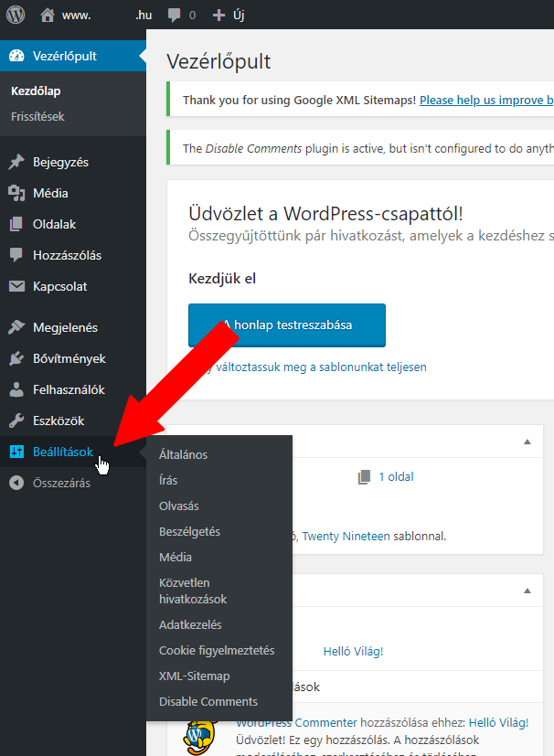Click the WordPress Commenter author link

click(296, 723)
